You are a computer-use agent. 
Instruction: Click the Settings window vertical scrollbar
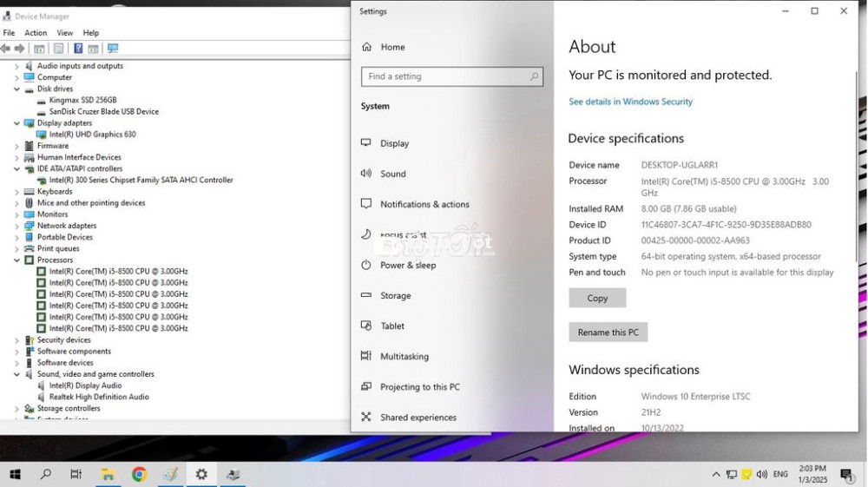pos(856,166)
